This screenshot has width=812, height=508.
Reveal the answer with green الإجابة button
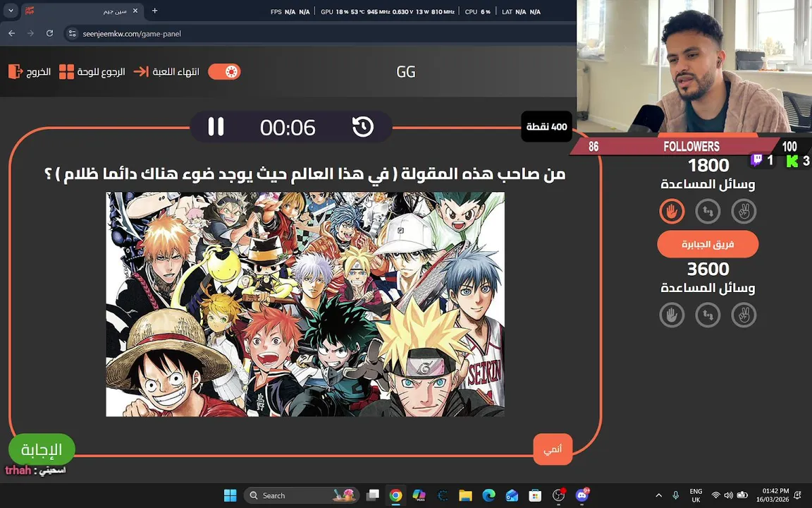click(42, 449)
